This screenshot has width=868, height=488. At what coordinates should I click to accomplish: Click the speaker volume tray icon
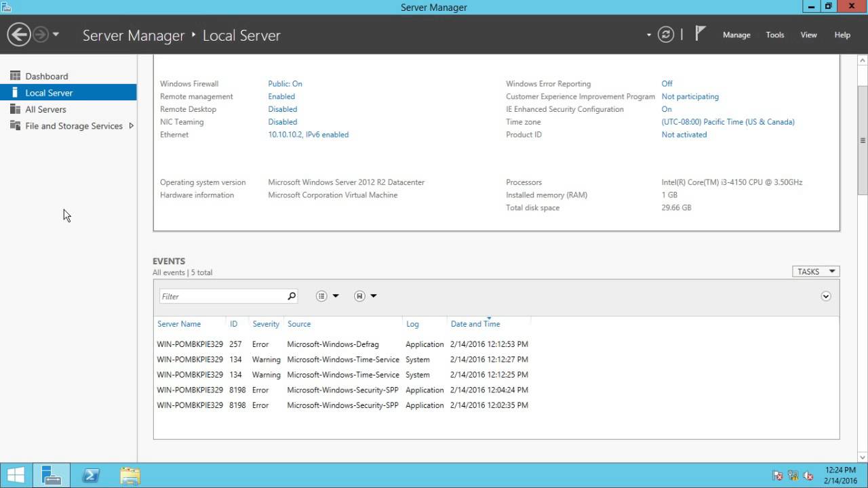tap(808, 476)
